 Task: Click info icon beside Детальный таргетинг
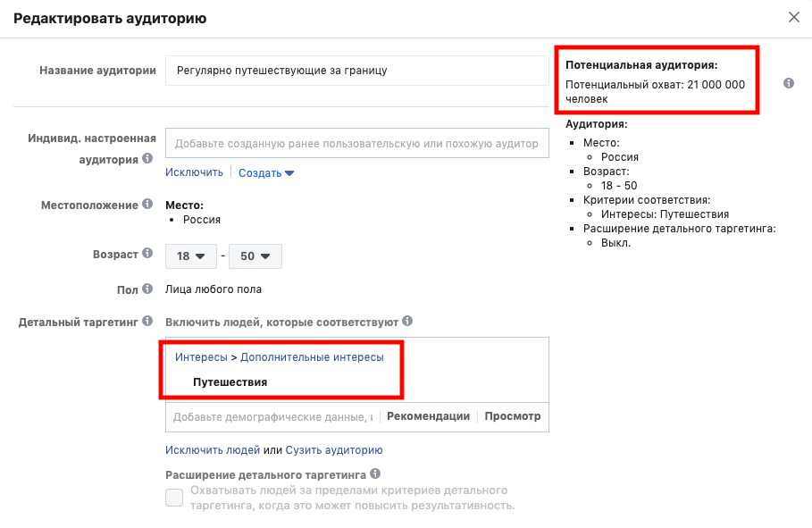pyautogui.click(x=147, y=322)
